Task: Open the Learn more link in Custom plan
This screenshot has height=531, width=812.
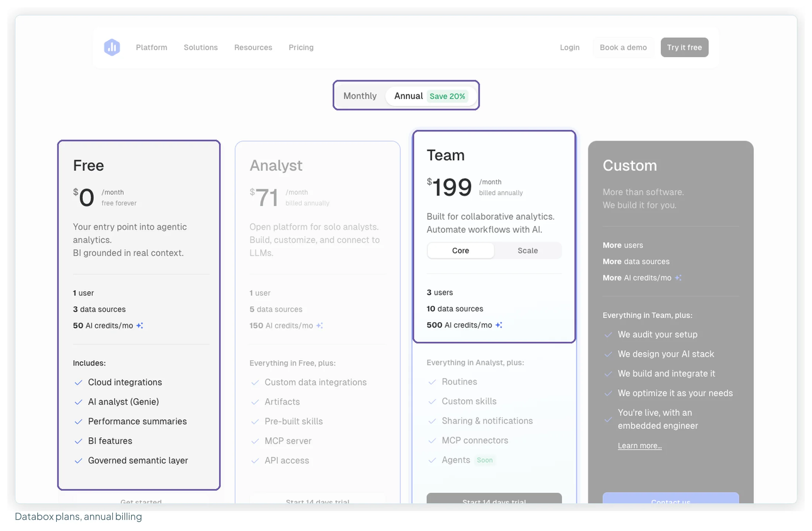Action: [x=640, y=445]
